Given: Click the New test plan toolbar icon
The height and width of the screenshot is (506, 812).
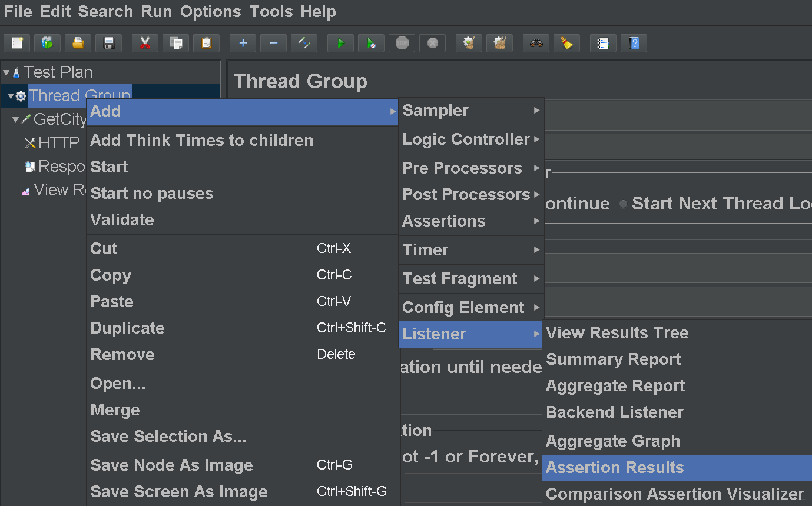Looking at the screenshot, I should (17, 43).
